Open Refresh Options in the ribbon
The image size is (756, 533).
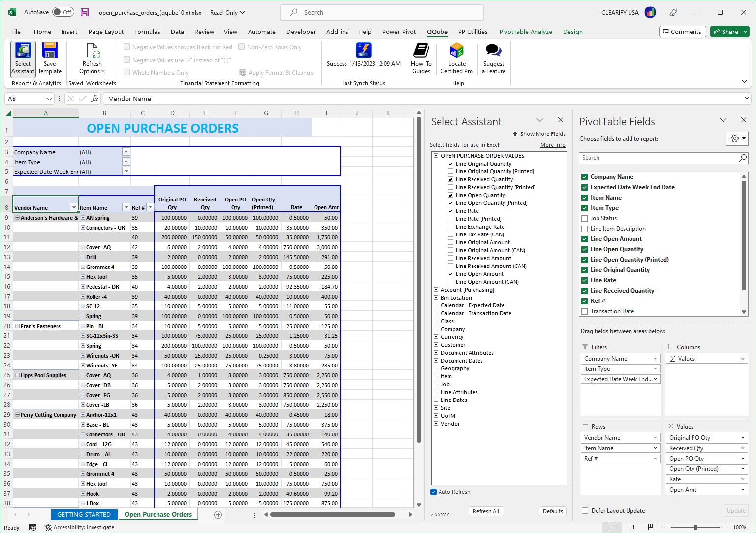(92, 59)
